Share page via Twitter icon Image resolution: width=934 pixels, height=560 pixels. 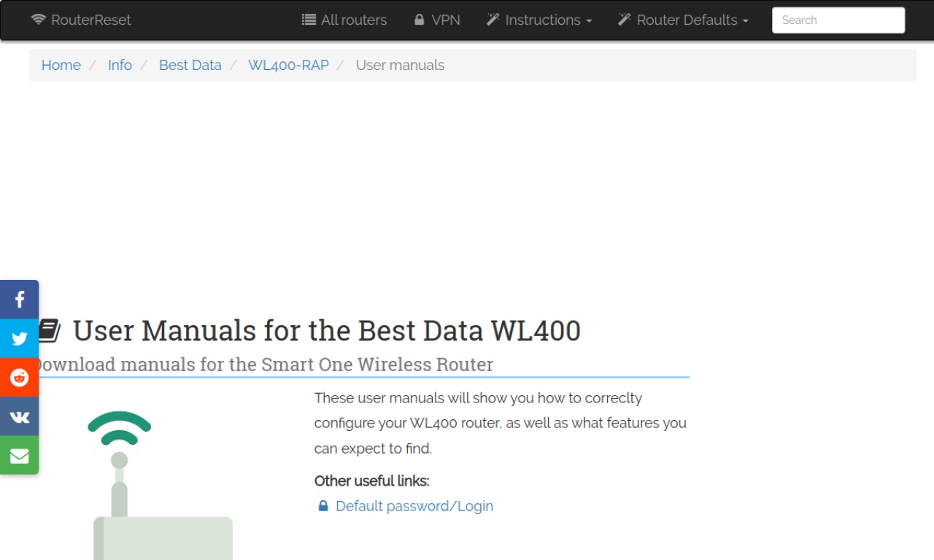pos(19,338)
